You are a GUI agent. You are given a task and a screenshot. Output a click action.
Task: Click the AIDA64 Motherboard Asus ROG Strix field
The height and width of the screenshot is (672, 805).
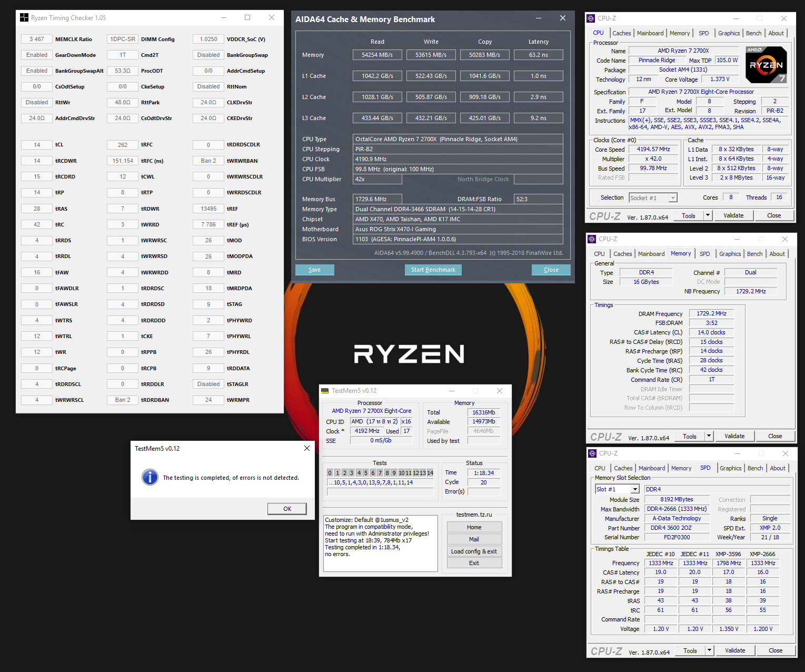tap(458, 229)
